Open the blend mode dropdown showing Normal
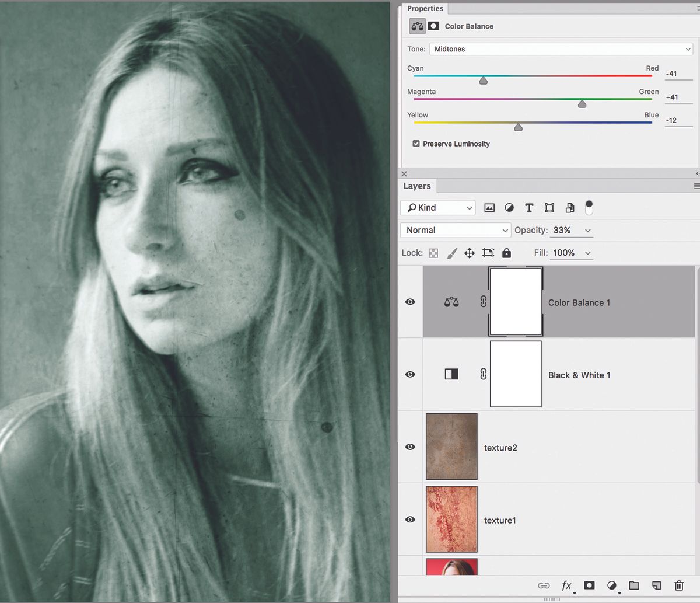 (455, 230)
